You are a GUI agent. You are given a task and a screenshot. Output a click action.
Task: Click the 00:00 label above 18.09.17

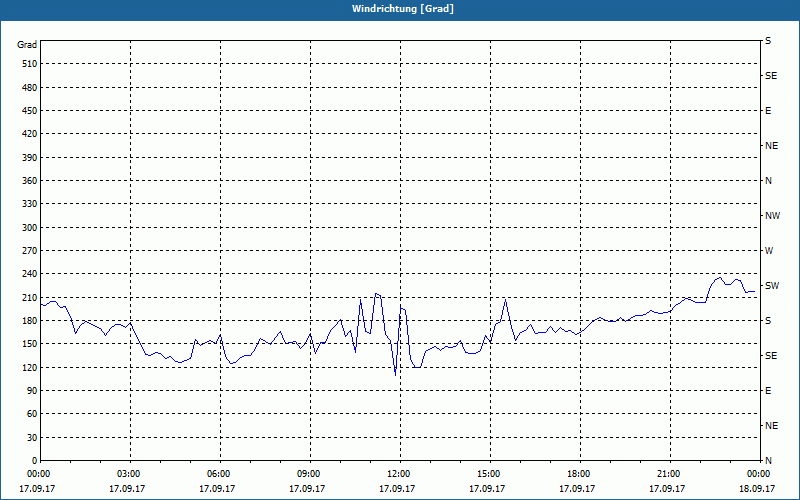click(759, 474)
